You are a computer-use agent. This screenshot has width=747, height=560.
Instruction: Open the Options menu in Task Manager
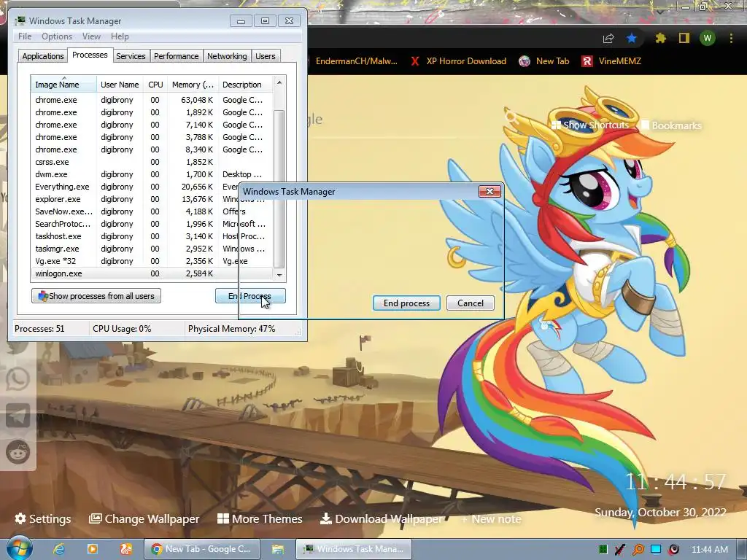57,36
